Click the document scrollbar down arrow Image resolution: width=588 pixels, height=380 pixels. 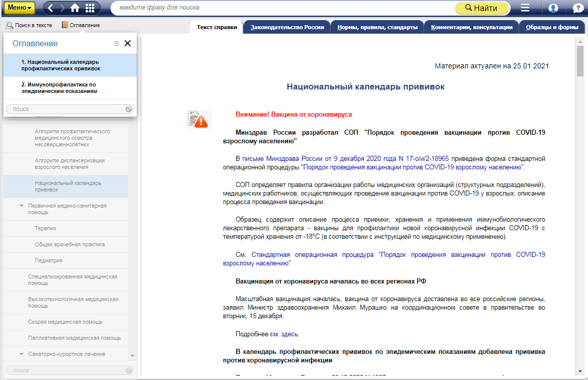click(x=580, y=372)
